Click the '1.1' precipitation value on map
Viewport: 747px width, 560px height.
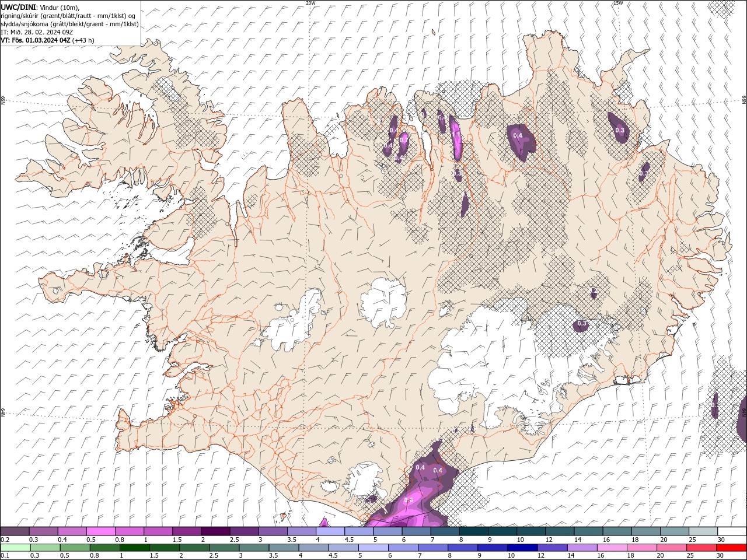coord(456,134)
